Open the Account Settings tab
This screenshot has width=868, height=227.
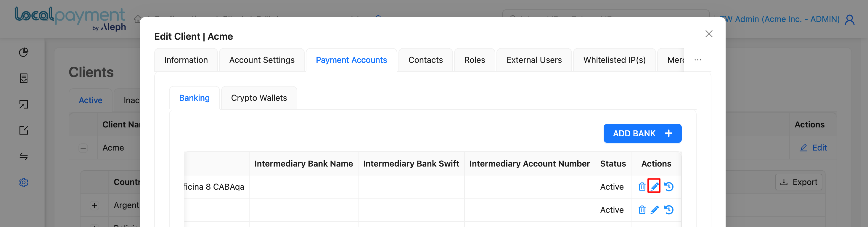tap(262, 60)
